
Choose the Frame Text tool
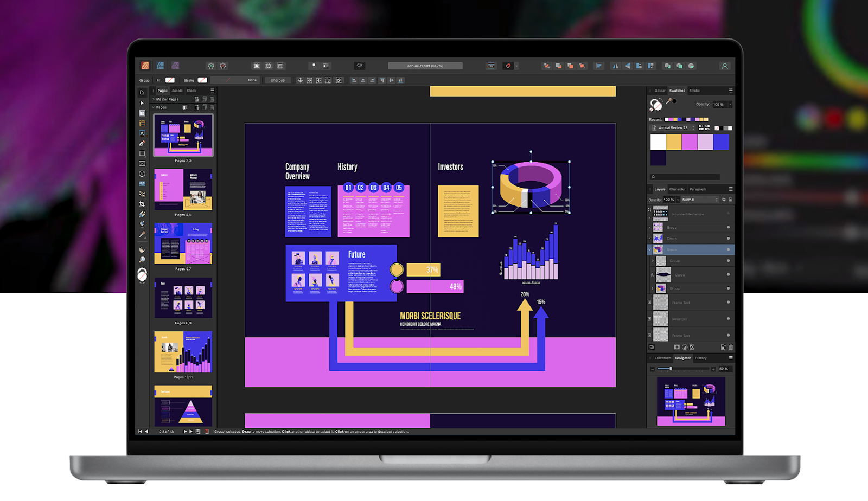142,113
